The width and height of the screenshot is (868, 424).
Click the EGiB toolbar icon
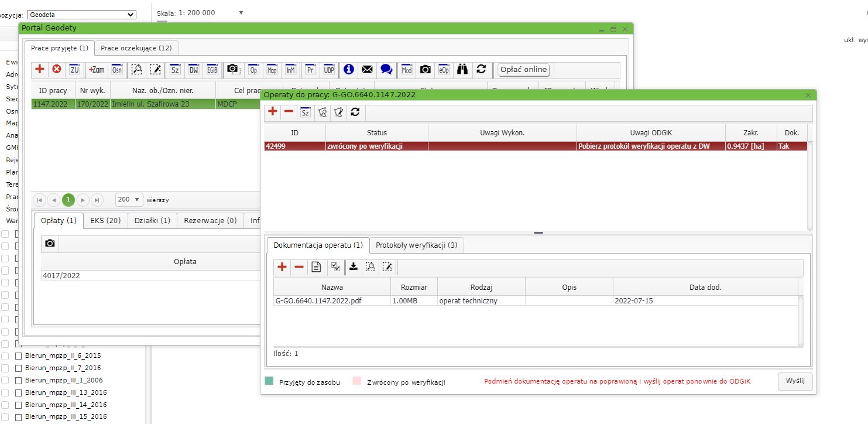point(212,70)
